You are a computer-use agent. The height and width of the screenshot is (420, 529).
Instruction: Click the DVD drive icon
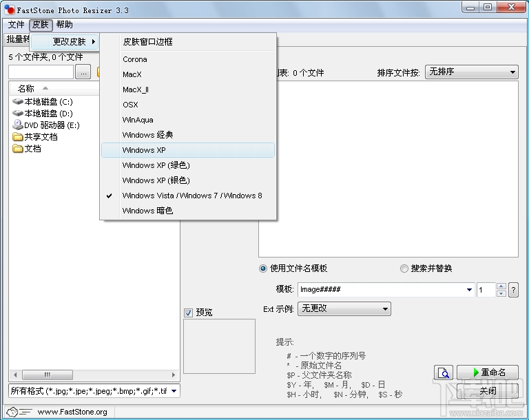[x=17, y=125]
